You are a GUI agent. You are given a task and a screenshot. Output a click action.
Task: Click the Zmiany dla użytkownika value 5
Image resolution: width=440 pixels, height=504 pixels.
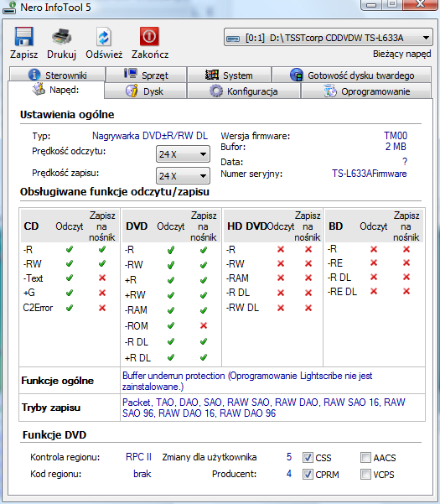tap(289, 457)
